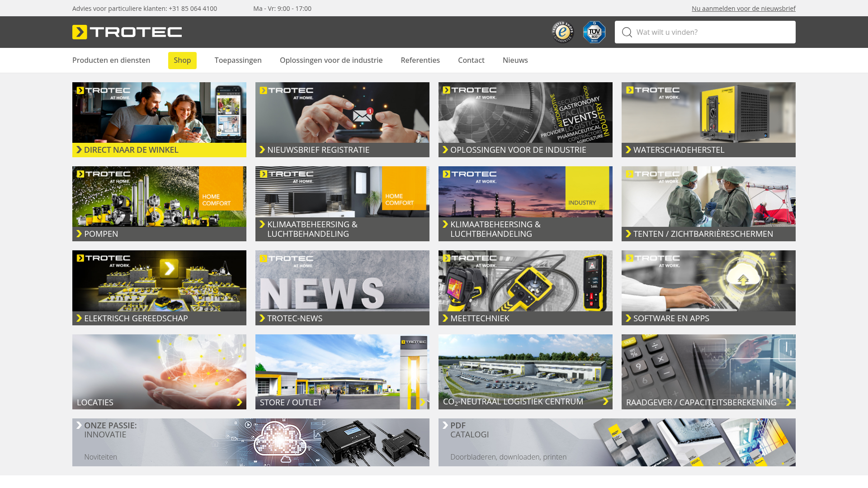
Task: Open 'Onze passie: Innovatie' banner
Action: click(251, 442)
